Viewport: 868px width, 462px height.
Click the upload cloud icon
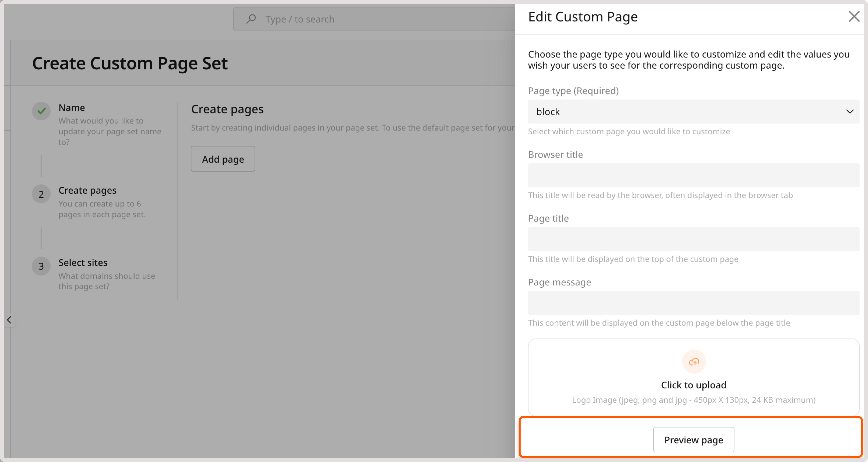pos(694,362)
